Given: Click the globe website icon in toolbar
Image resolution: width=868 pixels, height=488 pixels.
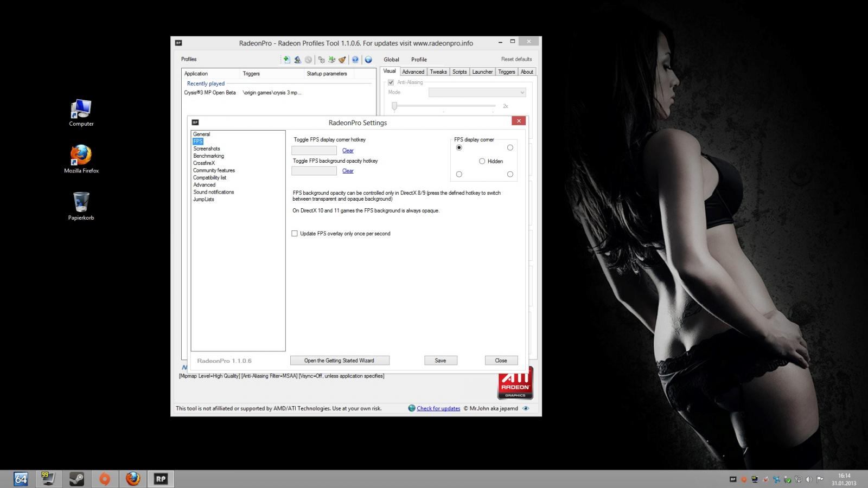Looking at the screenshot, I should click(368, 60).
